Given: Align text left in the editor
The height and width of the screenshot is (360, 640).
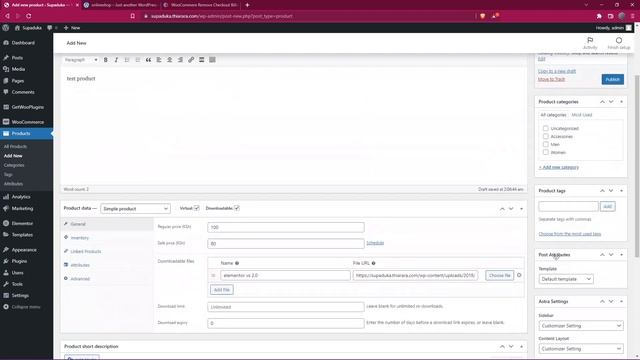Looking at the screenshot, I should click(159, 60).
